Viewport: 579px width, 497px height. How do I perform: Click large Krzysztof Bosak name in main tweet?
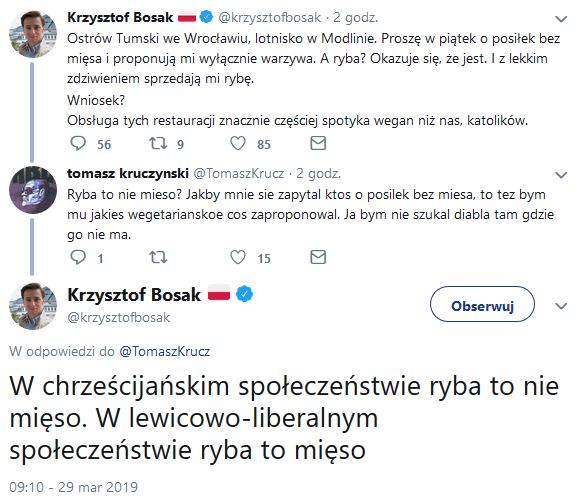134,295
